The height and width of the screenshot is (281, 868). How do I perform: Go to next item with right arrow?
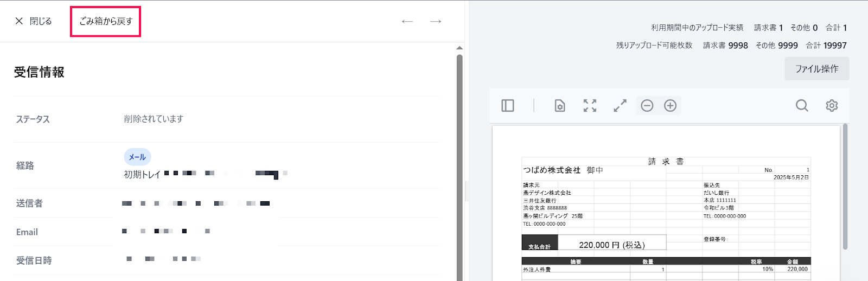(436, 21)
